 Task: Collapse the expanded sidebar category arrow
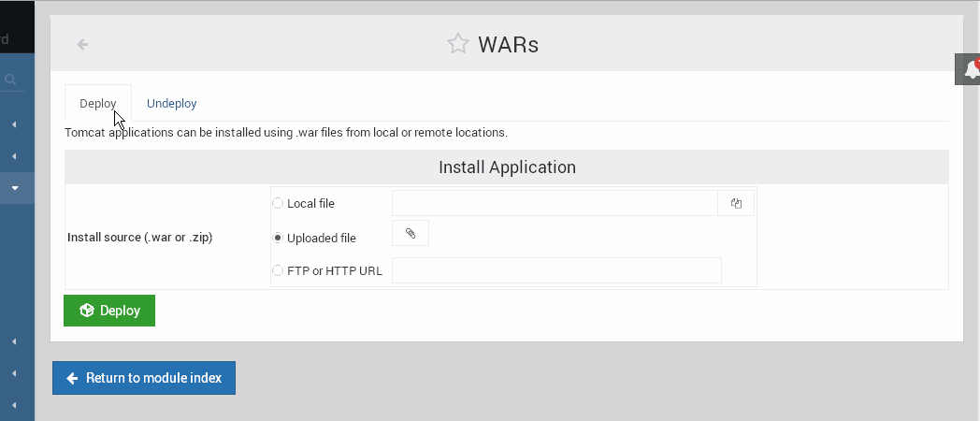point(15,188)
